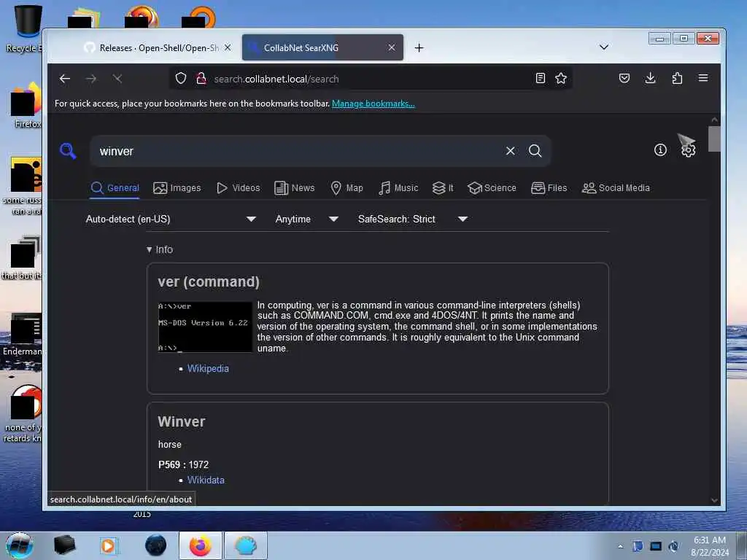Click the SearXNG magnifier logo

68,151
